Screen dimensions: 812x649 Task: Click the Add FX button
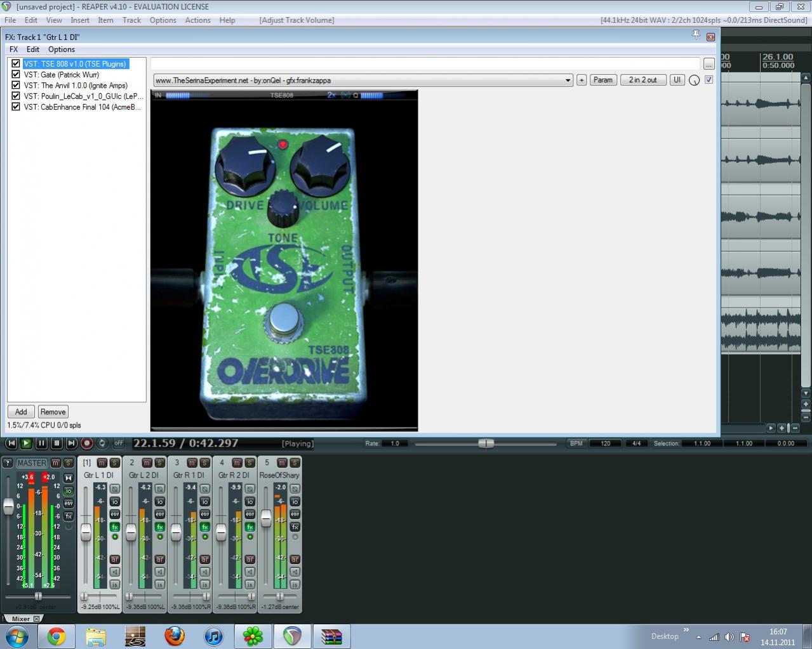[x=21, y=412]
